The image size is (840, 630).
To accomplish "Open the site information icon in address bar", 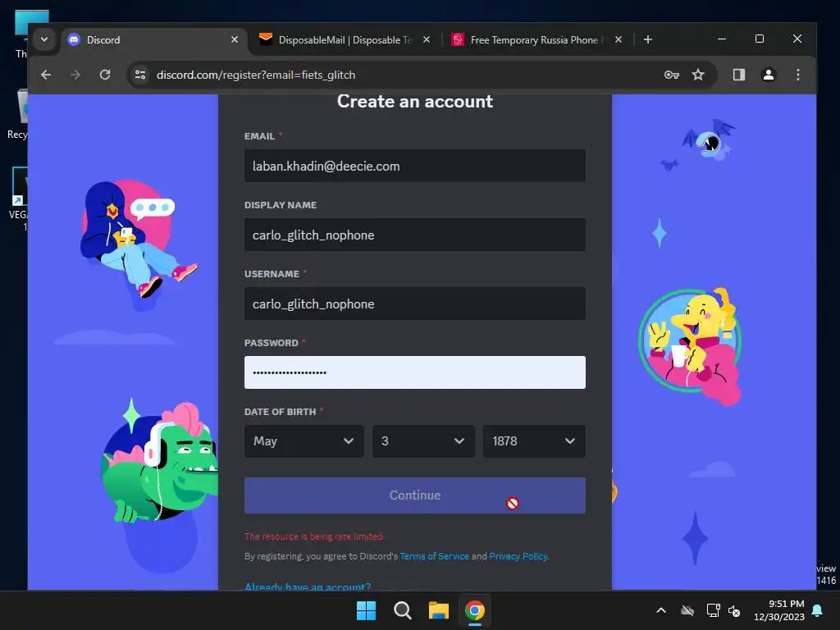I will [x=140, y=75].
